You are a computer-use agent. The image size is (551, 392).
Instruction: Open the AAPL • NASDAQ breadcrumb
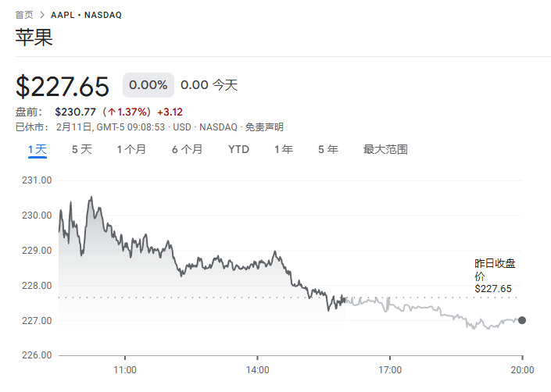click(86, 15)
